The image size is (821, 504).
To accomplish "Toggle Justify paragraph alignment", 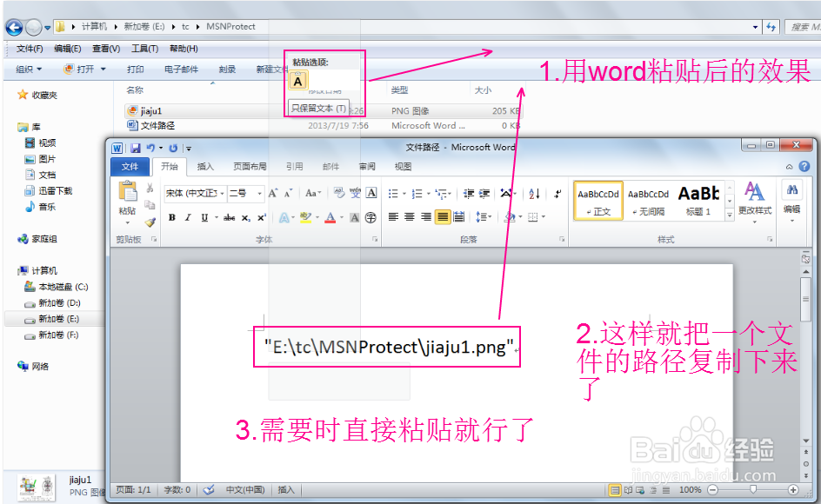I will coord(443,216).
